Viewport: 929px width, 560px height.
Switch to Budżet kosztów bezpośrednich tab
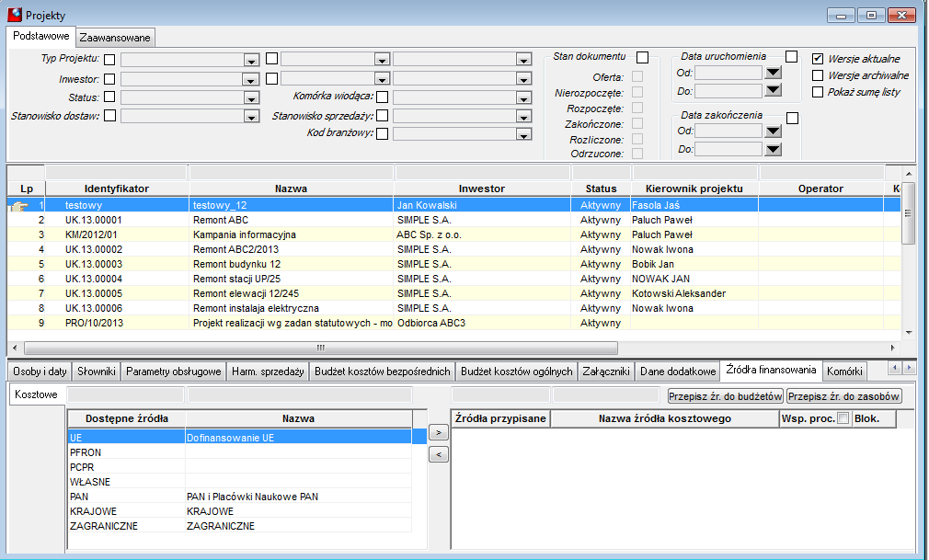(382, 371)
